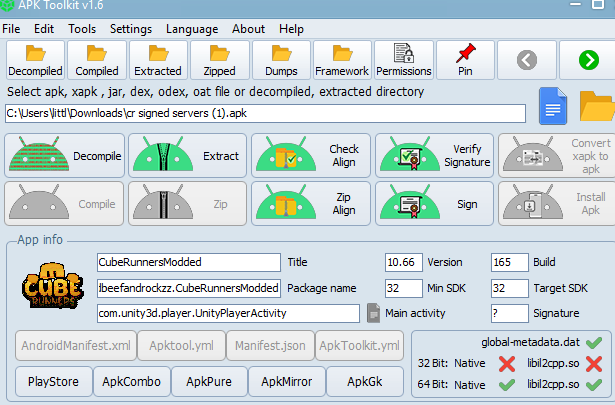615x405 pixels.
Task: Open the Language menu
Action: pyautogui.click(x=192, y=29)
